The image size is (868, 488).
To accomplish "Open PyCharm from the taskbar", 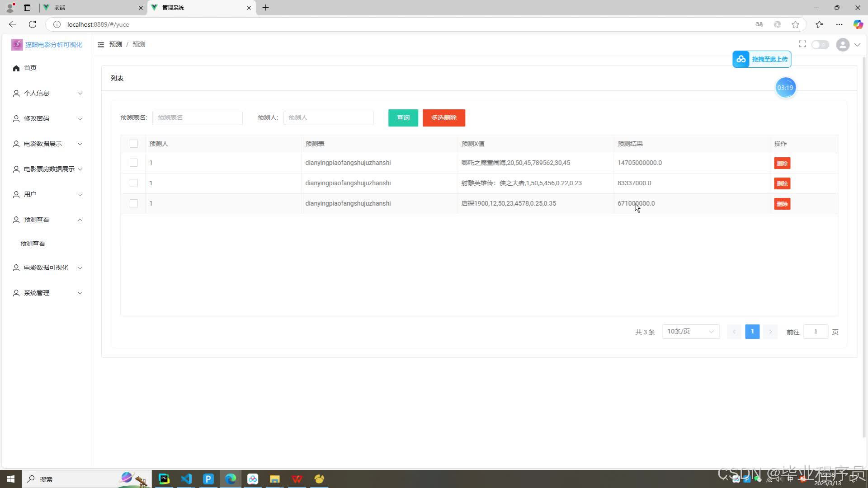I will click(164, 479).
